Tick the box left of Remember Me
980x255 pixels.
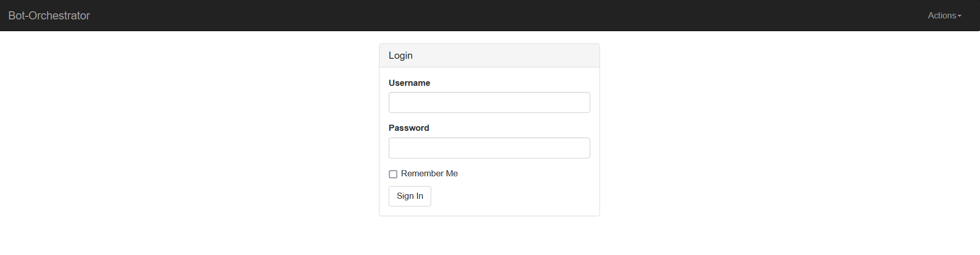click(x=393, y=174)
